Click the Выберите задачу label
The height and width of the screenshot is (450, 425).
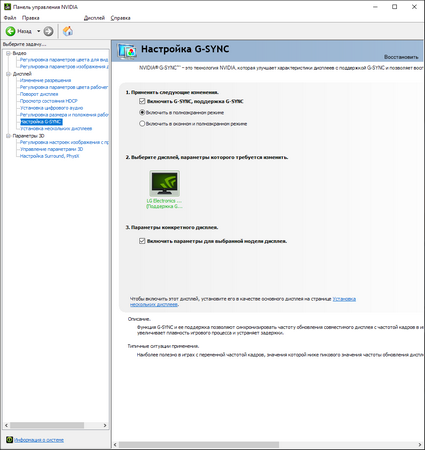[x=24, y=44]
